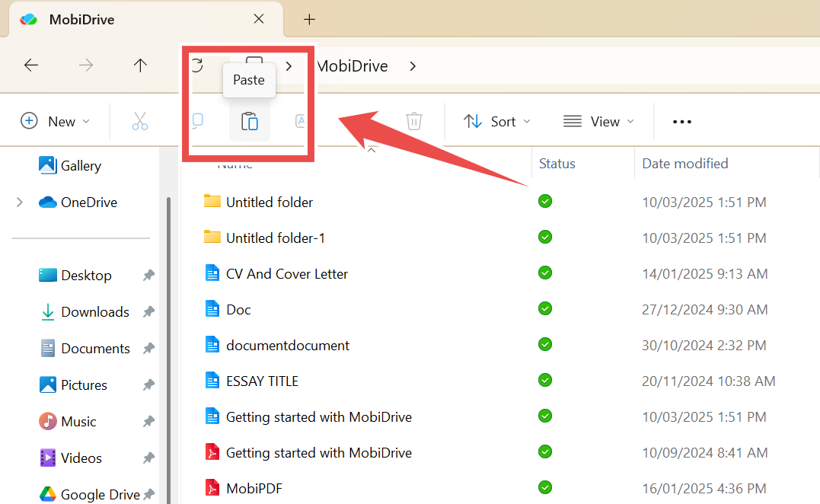
Task: Click the Paste clipboard icon
Action: [x=250, y=122]
